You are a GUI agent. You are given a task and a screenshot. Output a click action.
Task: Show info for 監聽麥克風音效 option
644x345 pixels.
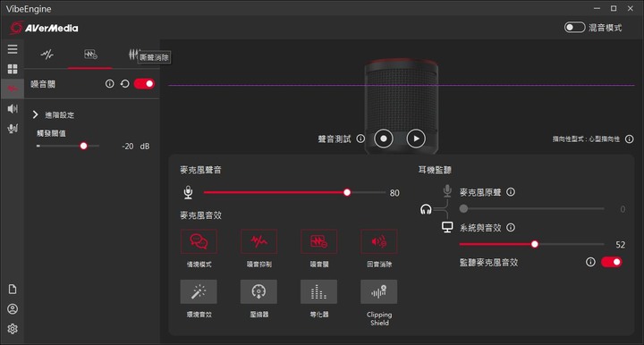[x=590, y=262]
